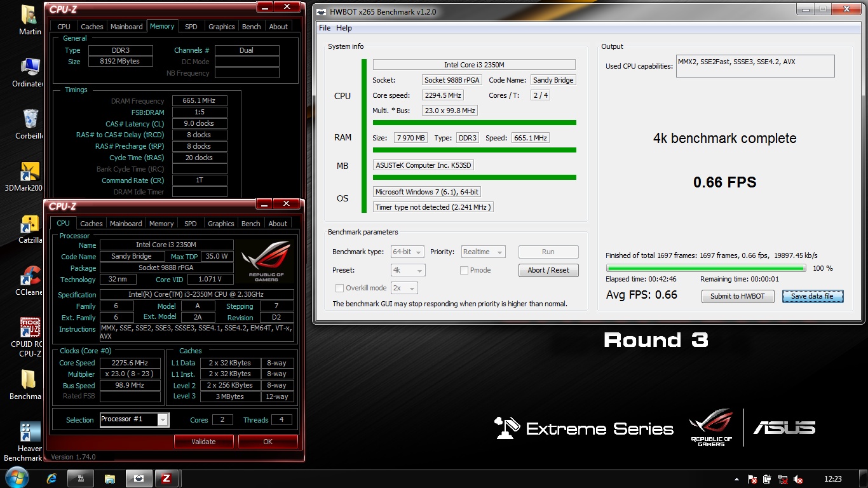Open the File Explorer taskbar icon
Viewport: 868px width, 488px height.
tap(109, 479)
